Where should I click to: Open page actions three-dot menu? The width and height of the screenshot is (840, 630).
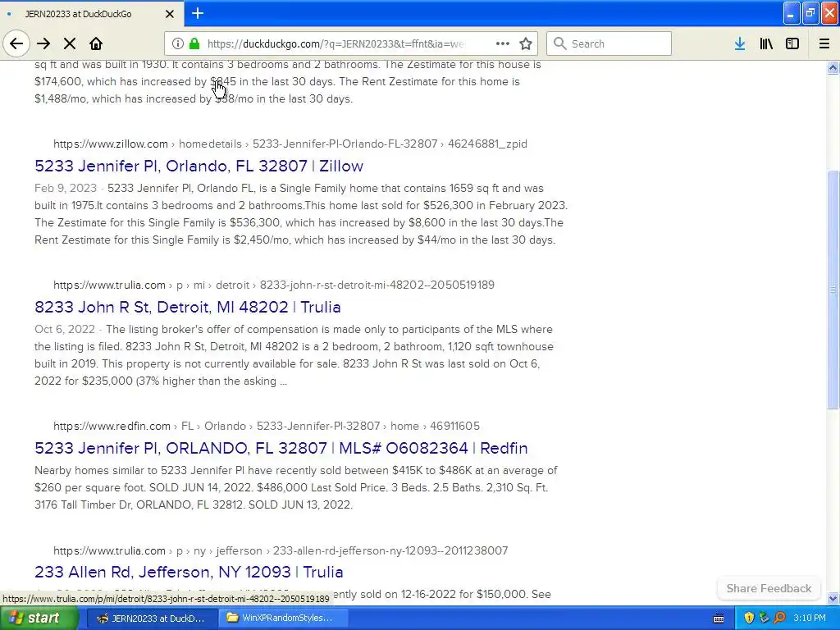pyautogui.click(x=503, y=44)
